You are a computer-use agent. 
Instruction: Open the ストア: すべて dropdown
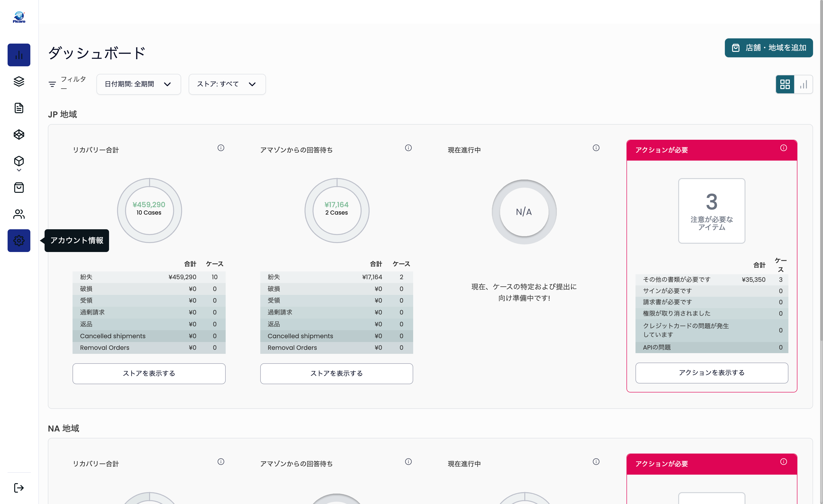click(x=227, y=84)
